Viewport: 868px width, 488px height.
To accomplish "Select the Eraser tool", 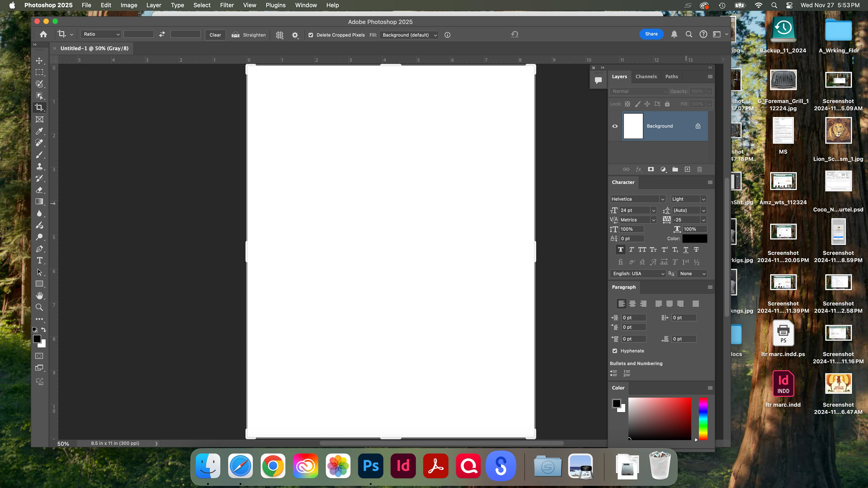I will [x=39, y=190].
